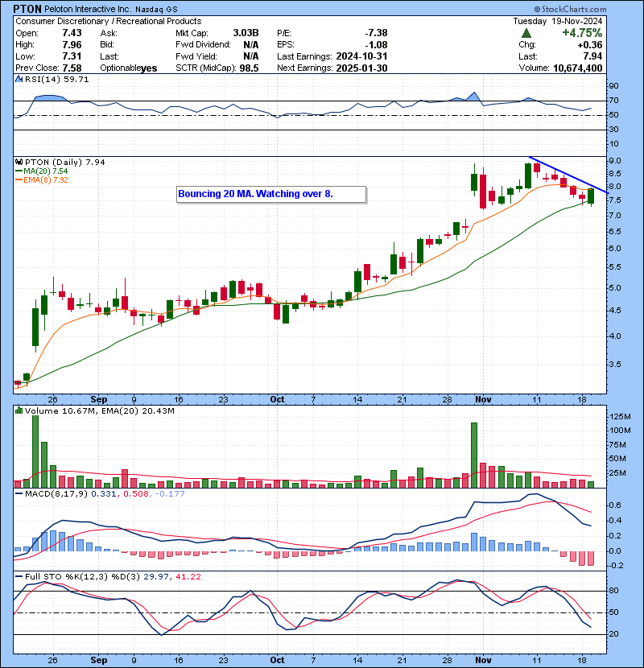Select the stochastic %K value 29.97
This screenshot has width=644, height=668.
point(156,577)
